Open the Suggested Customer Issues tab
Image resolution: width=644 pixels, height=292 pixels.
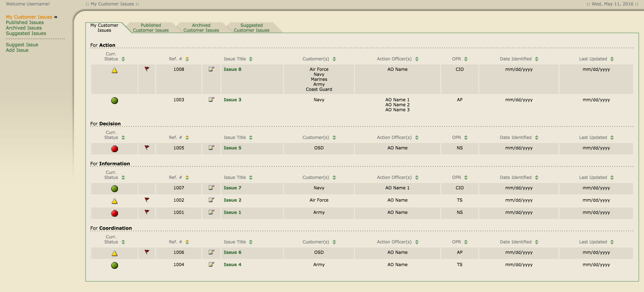click(251, 28)
